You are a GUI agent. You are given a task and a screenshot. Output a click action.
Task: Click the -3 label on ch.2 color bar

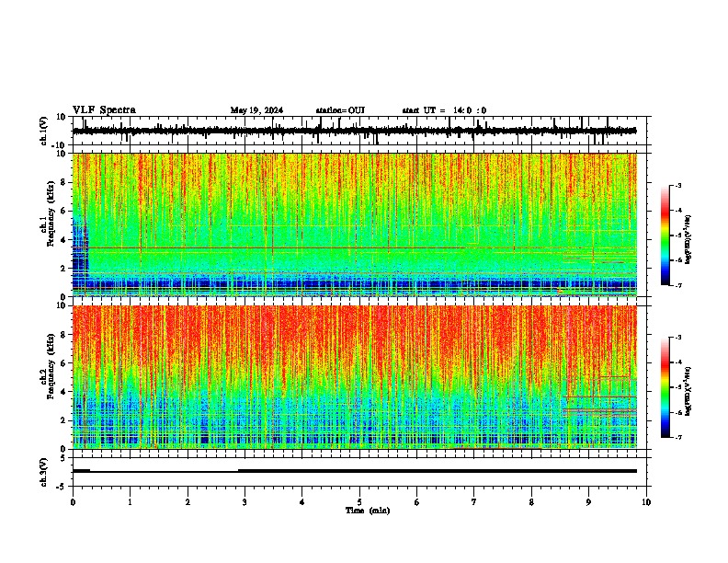pos(678,338)
